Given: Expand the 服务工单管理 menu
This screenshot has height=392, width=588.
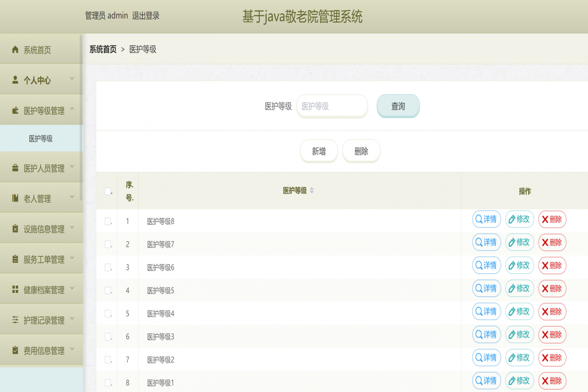Looking at the screenshot, I should (72, 258).
